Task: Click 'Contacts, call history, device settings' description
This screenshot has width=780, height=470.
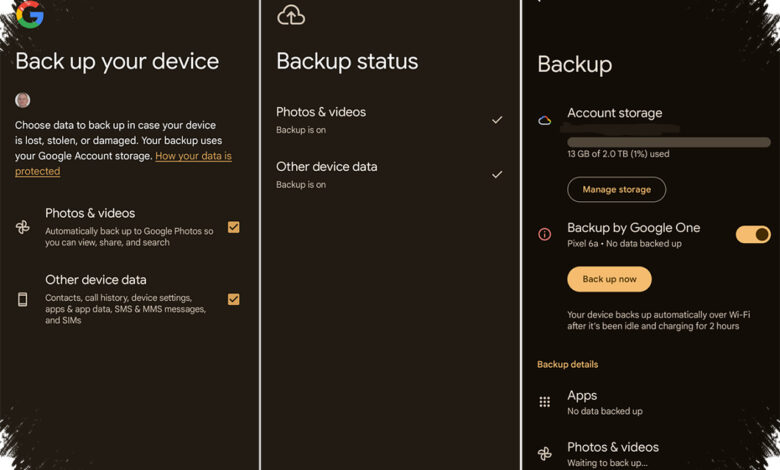Action: 125,309
